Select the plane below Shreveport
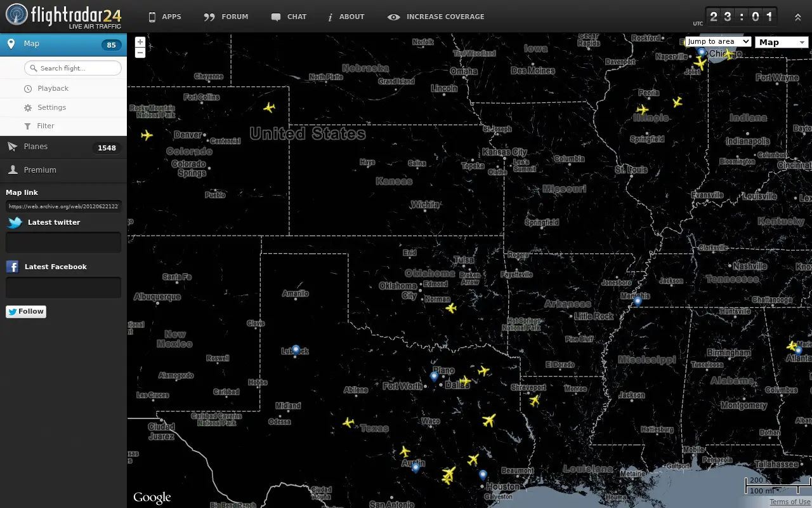 point(535,400)
